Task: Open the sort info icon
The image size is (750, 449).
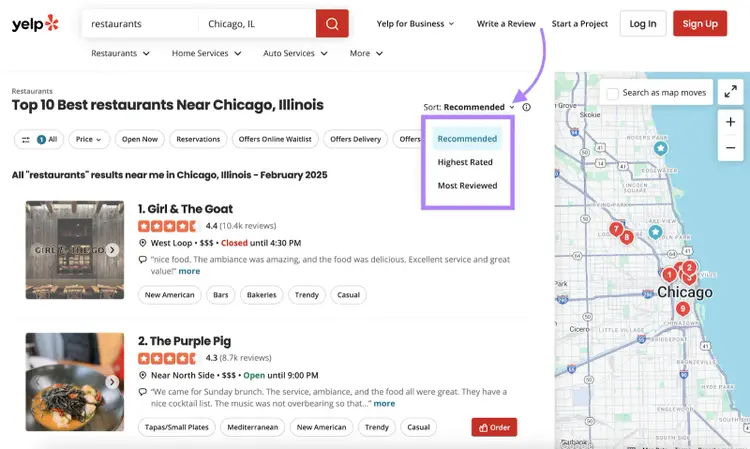Action: [x=526, y=107]
